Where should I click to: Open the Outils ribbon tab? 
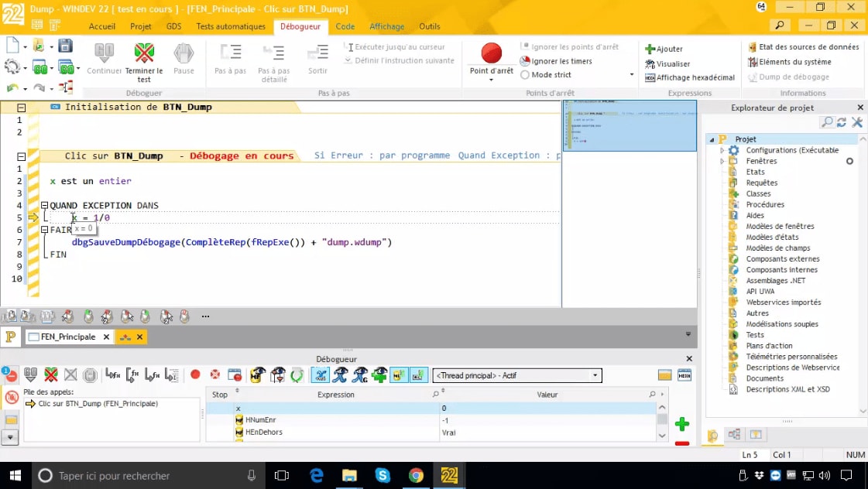tap(430, 26)
